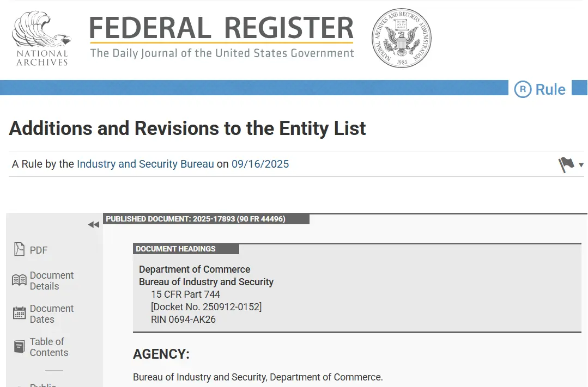Click the circled R Rule icon
This screenshot has width=588, height=387.
click(523, 89)
